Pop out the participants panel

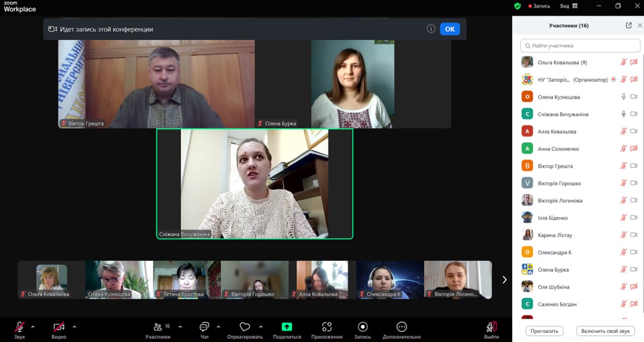click(628, 26)
